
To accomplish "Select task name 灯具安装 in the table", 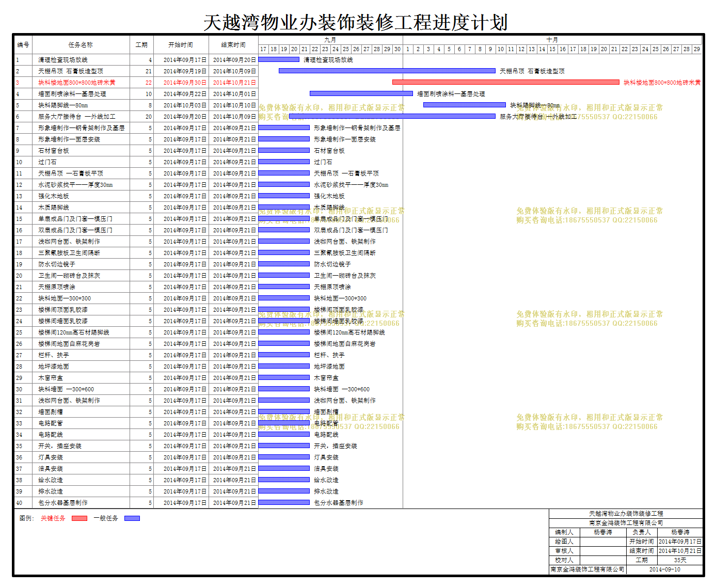I will point(51,457).
